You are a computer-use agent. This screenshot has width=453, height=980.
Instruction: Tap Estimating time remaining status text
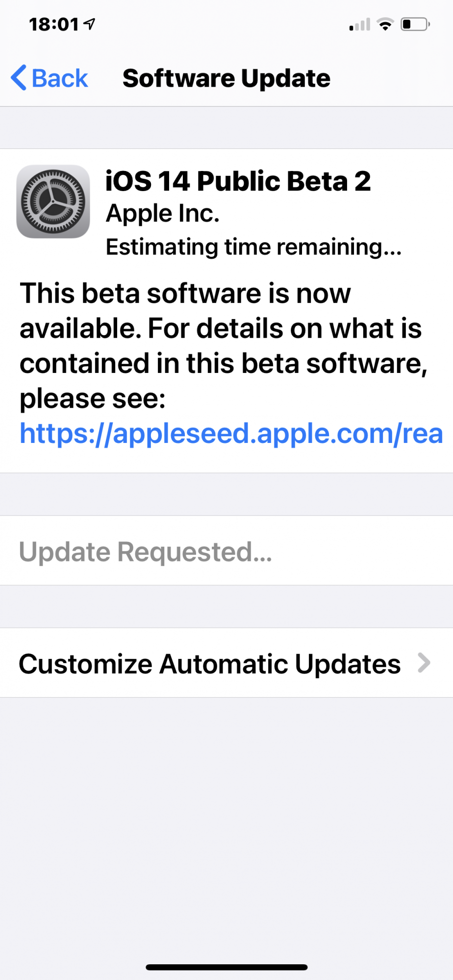click(x=254, y=247)
